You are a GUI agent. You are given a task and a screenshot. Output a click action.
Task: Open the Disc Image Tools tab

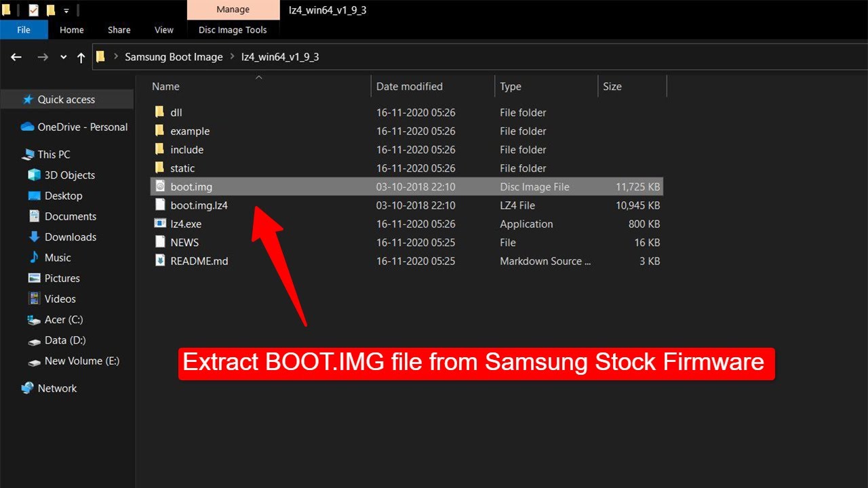233,30
